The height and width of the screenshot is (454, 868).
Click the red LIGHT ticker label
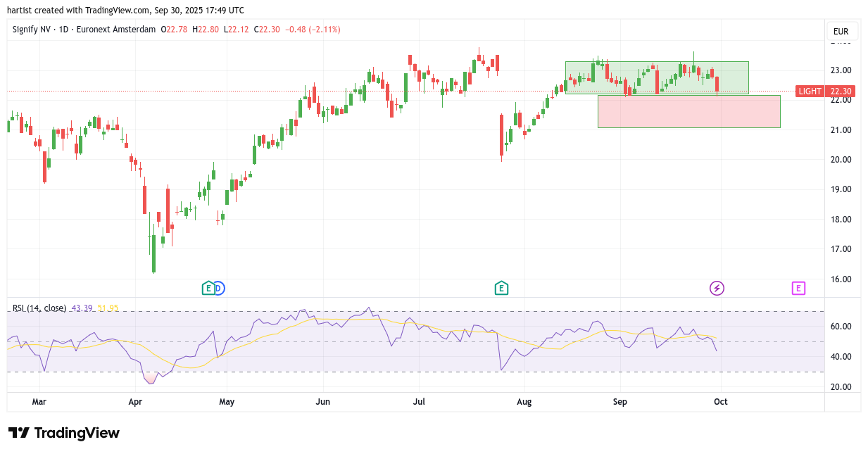coord(810,91)
